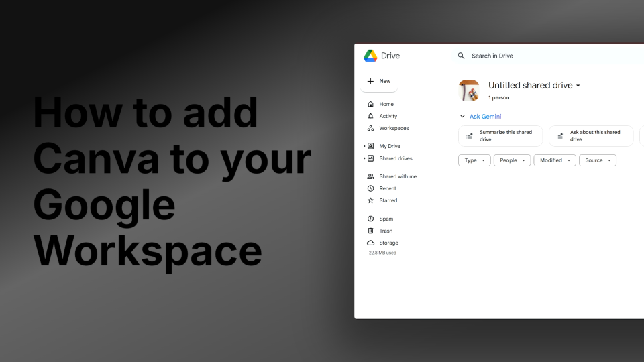The height and width of the screenshot is (362, 644).
Task: Open Spam in the sidebar
Action: point(386,219)
